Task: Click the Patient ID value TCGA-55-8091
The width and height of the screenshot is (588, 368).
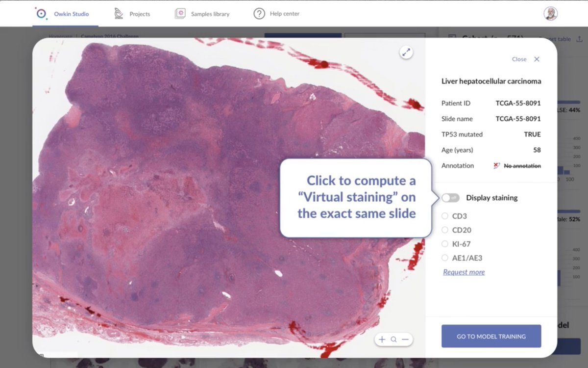Action: click(x=518, y=103)
